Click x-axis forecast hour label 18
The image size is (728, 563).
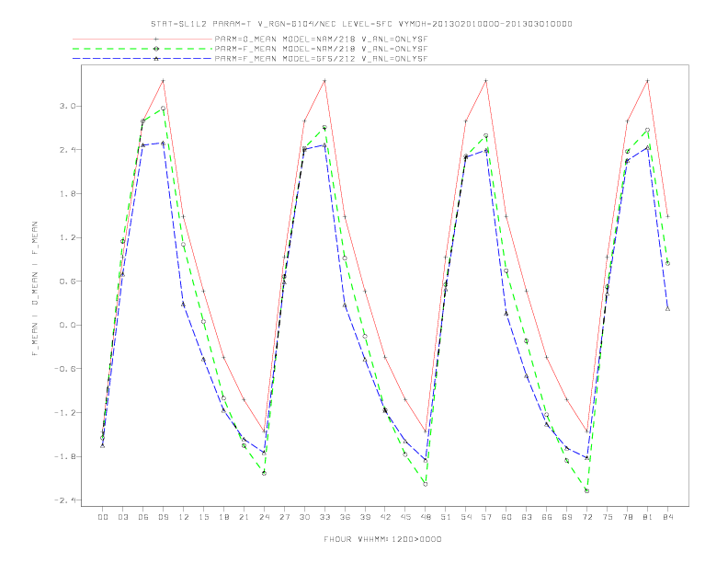223,517
